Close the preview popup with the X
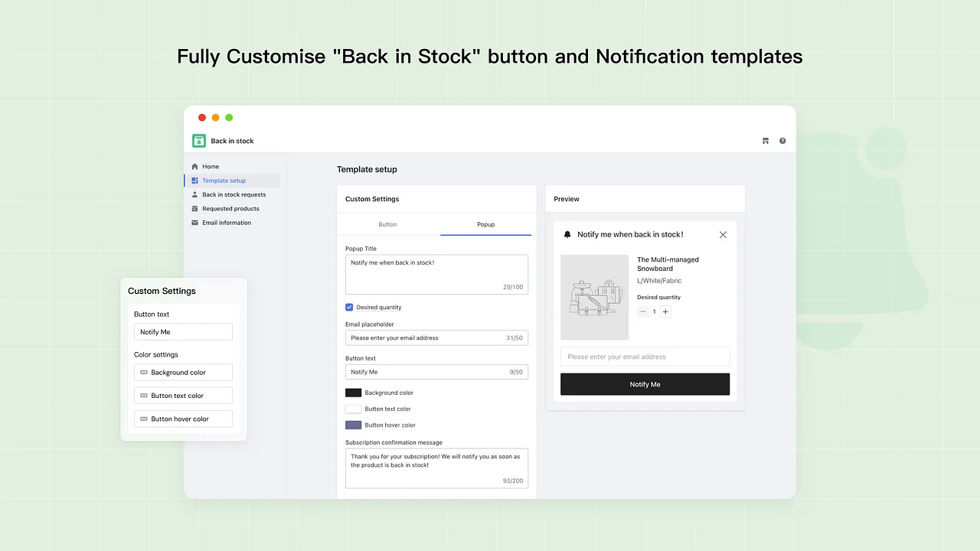The image size is (980, 551). click(723, 234)
